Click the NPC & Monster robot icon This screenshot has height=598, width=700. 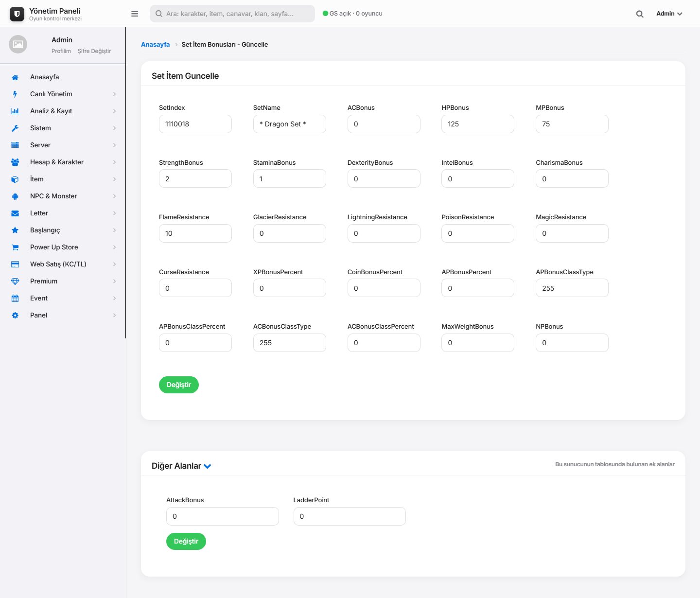(15, 196)
